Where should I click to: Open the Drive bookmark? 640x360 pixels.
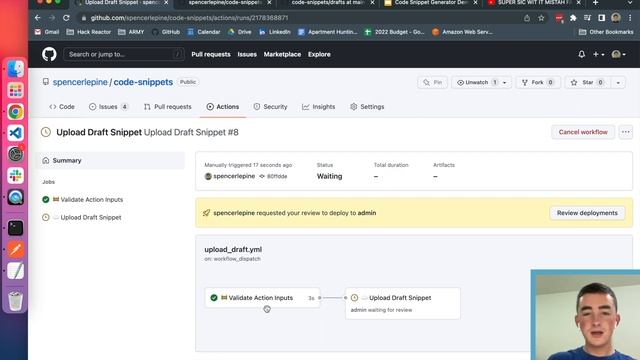click(x=240, y=32)
